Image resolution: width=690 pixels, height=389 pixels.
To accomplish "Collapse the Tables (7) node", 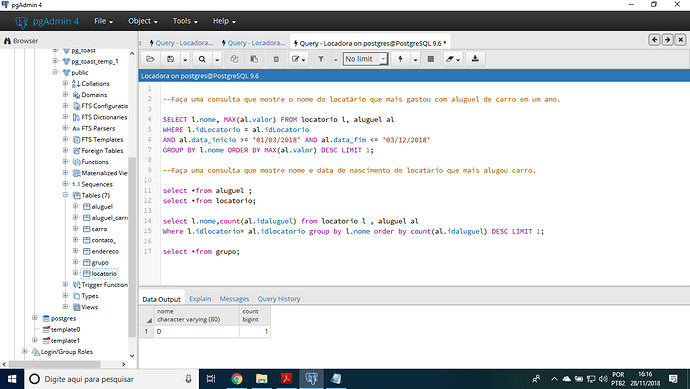I will click(x=65, y=195).
